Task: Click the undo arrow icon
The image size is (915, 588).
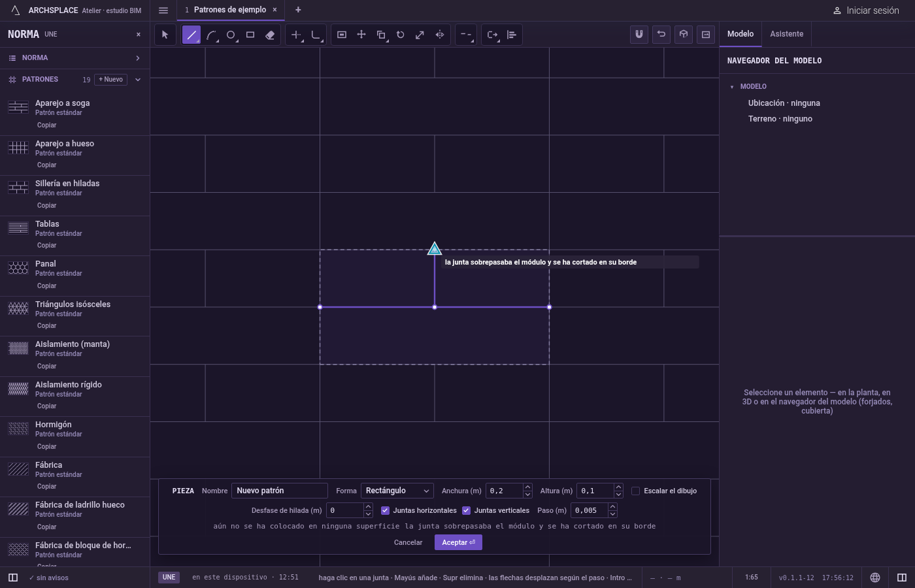Action: click(661, 35)
